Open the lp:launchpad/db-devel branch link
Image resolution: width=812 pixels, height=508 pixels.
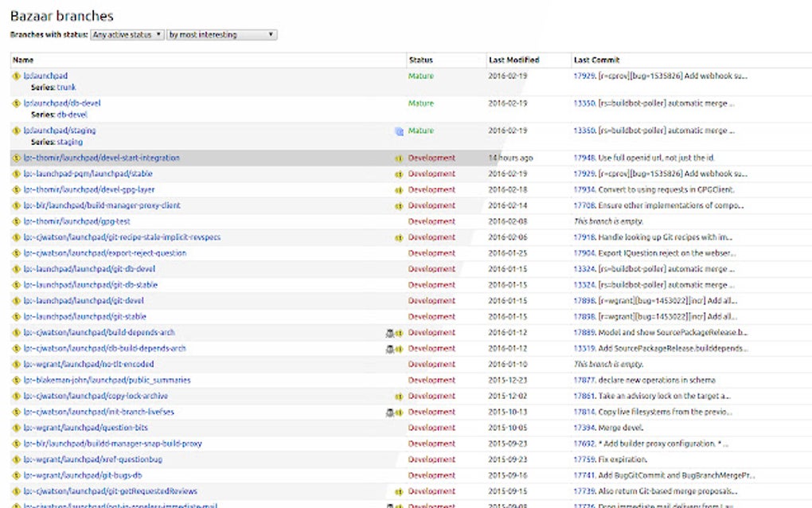62,103
